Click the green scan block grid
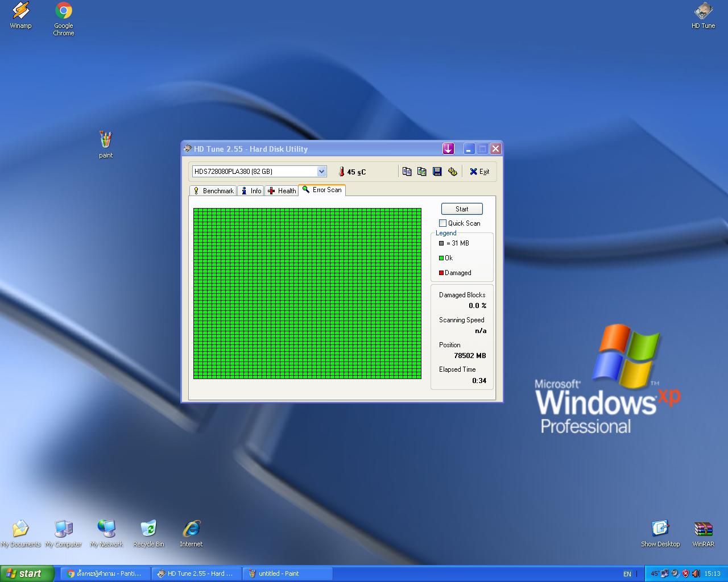 click(x=307, y=293)
